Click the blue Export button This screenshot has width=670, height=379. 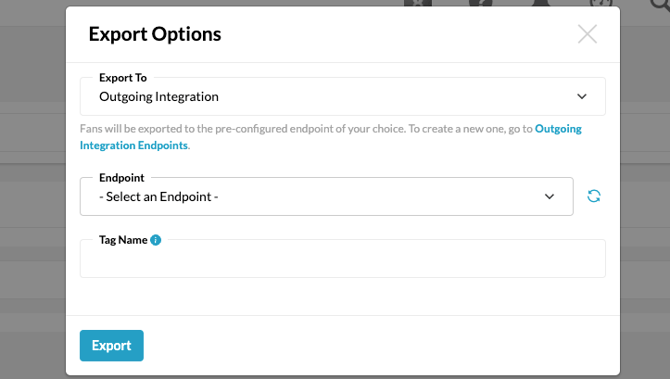point(112,345)
